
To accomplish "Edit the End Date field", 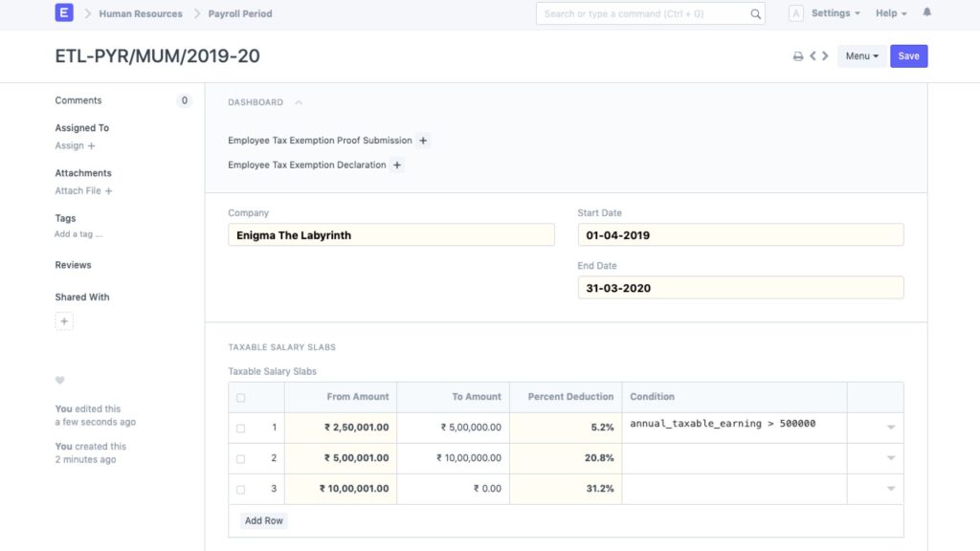I will tap(741, 287).
